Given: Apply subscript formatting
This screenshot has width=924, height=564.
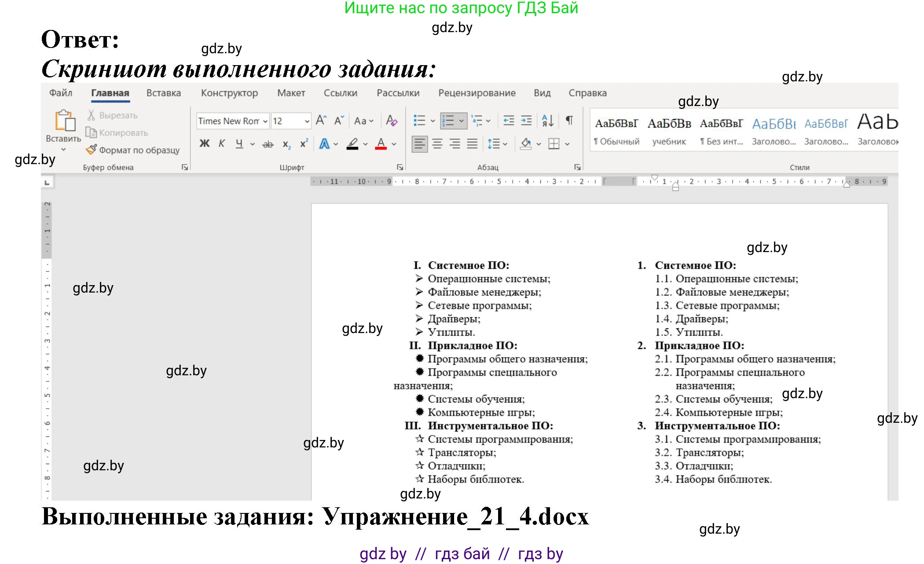Looking at the screenshot, I should pos(287,144).
